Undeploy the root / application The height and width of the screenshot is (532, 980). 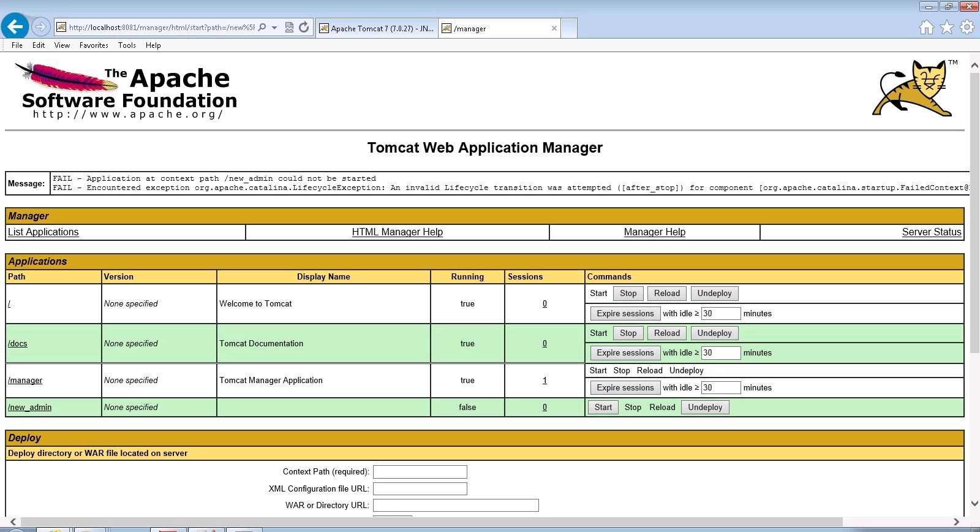click(715, 294)
